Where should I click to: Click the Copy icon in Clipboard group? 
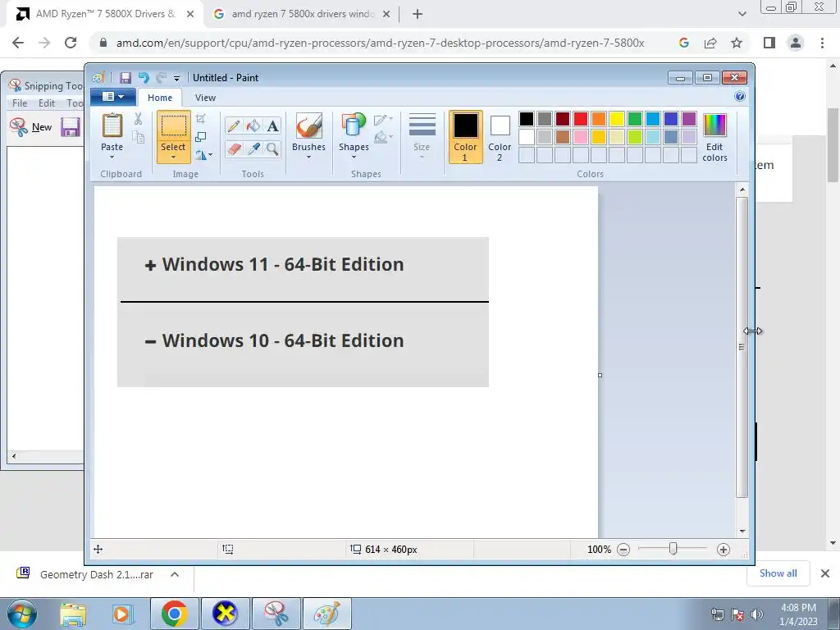coord(138,137)
